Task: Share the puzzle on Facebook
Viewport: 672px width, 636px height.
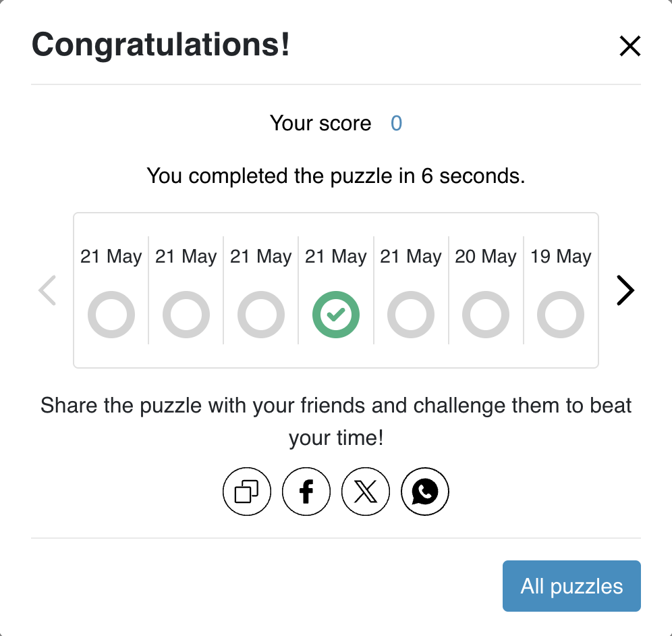Action: tap(306, 492)
